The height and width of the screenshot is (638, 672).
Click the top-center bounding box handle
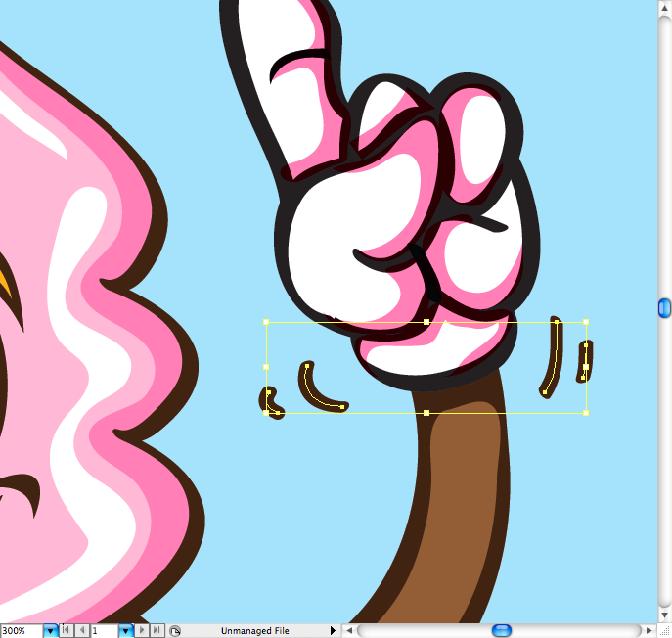click(426, 321)
